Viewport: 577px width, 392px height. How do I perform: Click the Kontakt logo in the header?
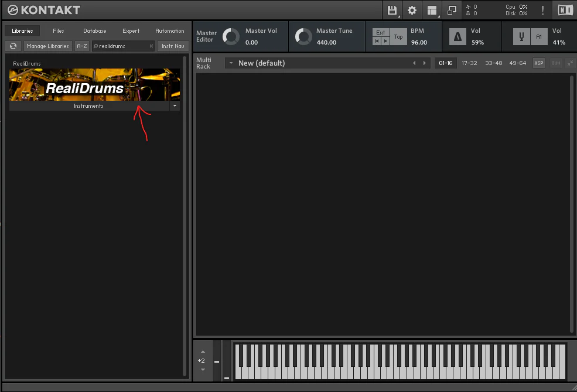click(44, 10)
